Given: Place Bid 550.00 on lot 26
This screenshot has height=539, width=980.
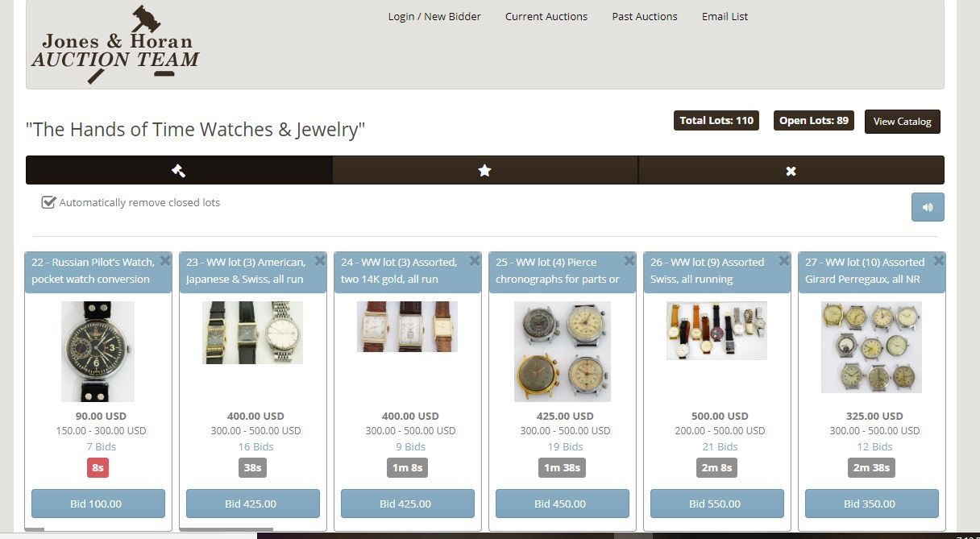Looking at the screenshot, I should click(717, 504).
